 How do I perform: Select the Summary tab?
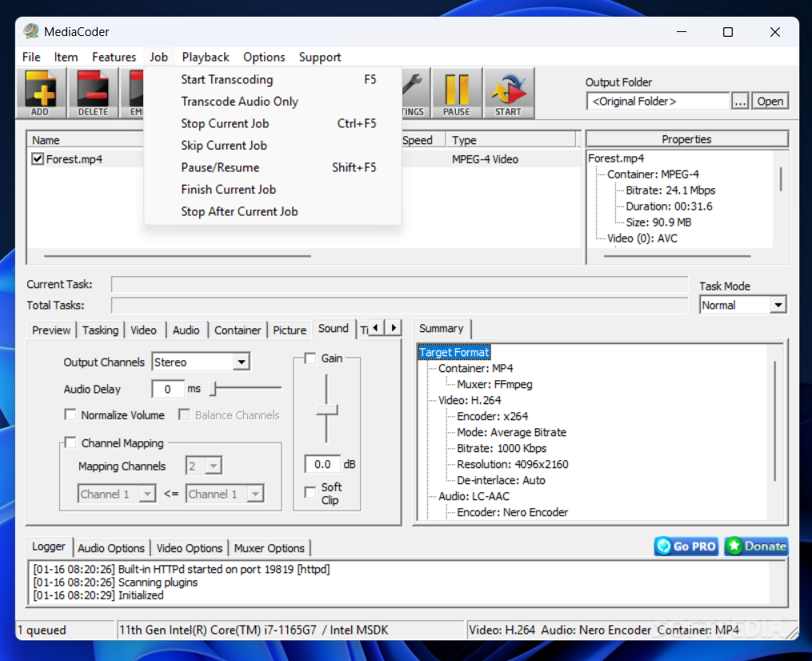coord(442,328)
